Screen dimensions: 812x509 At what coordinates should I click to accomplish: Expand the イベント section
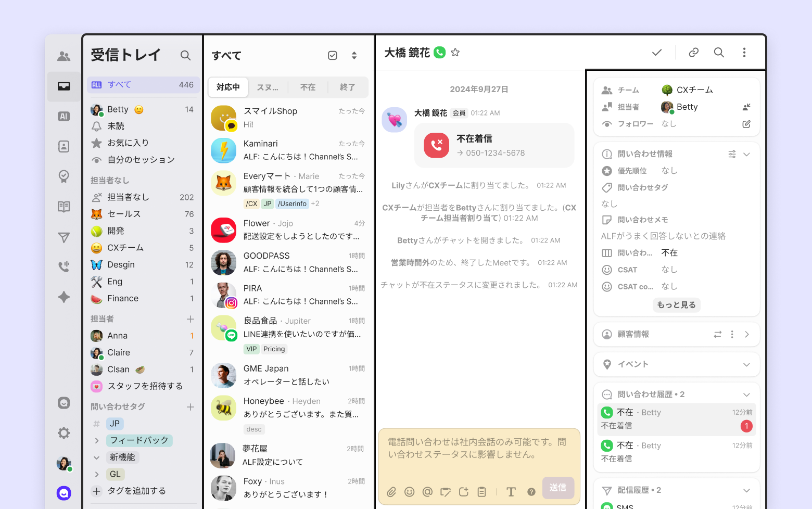746,364
